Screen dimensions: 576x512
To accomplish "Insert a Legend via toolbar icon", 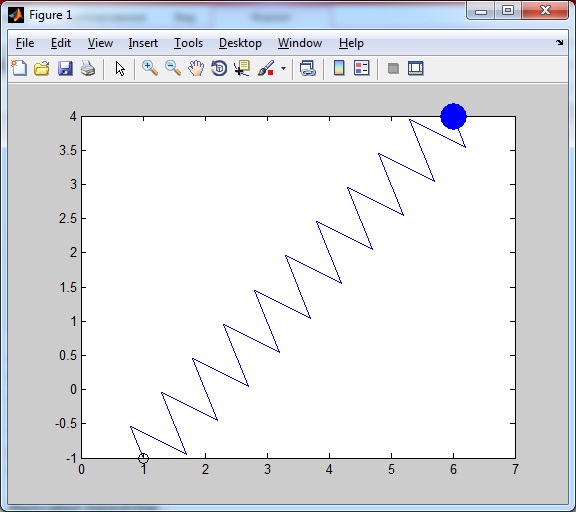I will tap(361, 68).
